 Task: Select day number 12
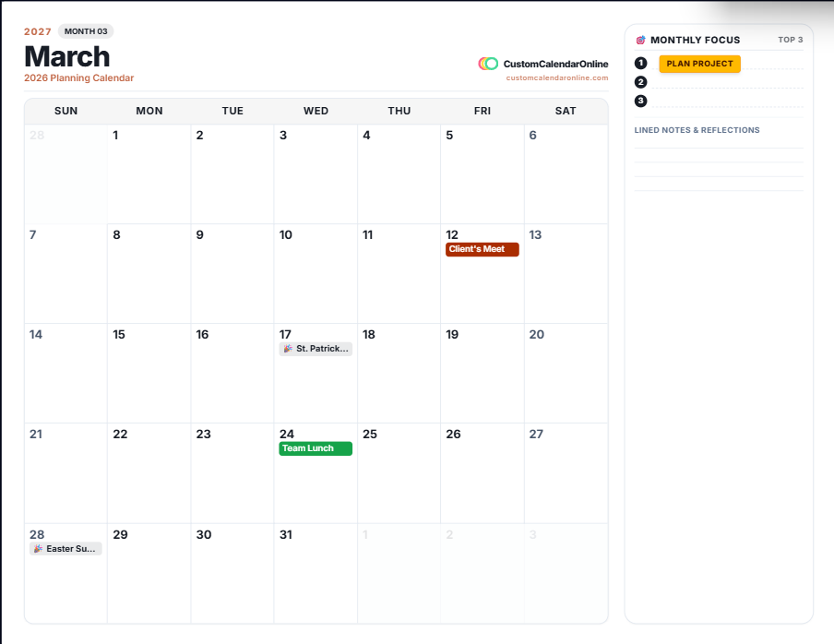(451, 235)
